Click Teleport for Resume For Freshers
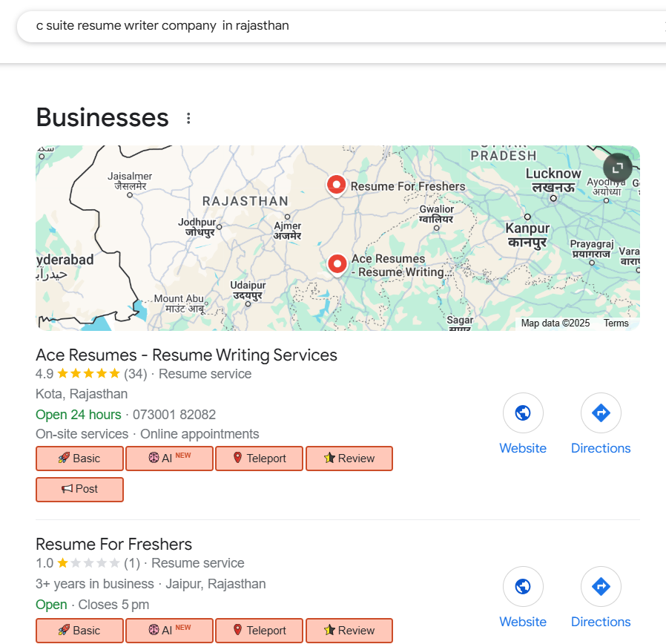Image resolution: width=666 pixels, height=644 pixels. pyautogui.click(x=259, y=631)
